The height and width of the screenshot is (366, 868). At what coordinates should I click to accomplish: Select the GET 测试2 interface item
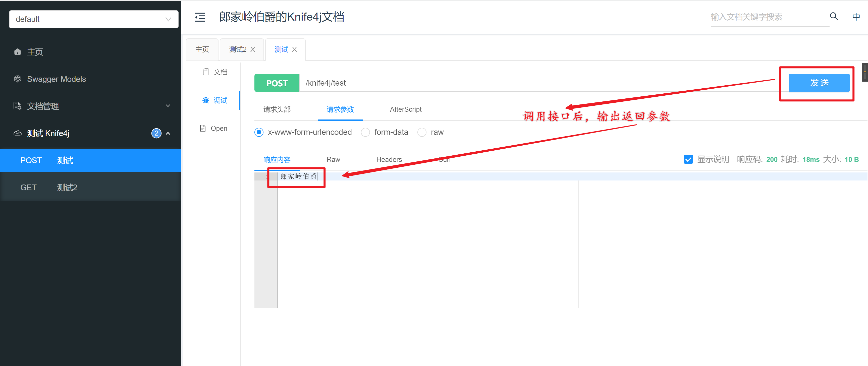(x=90, y=188)
